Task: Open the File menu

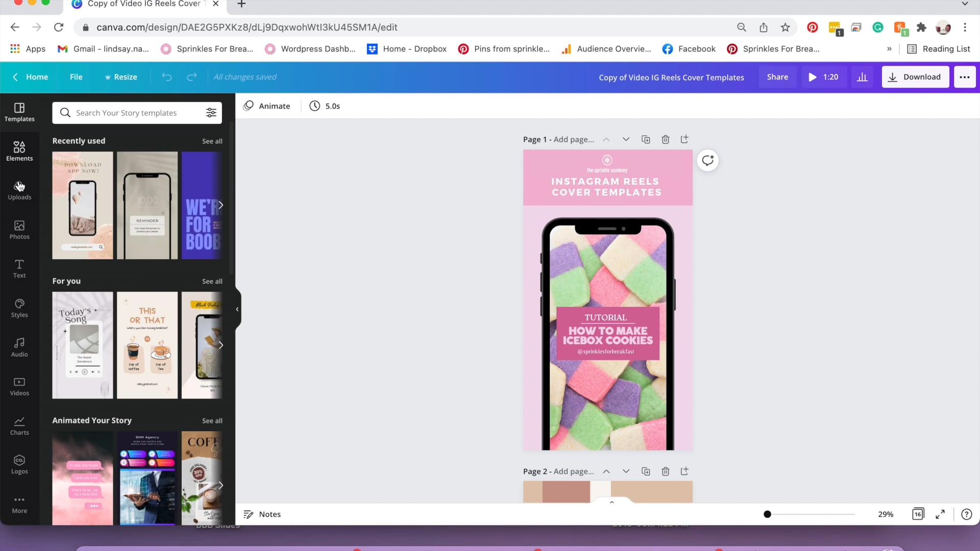Action: 76,77
